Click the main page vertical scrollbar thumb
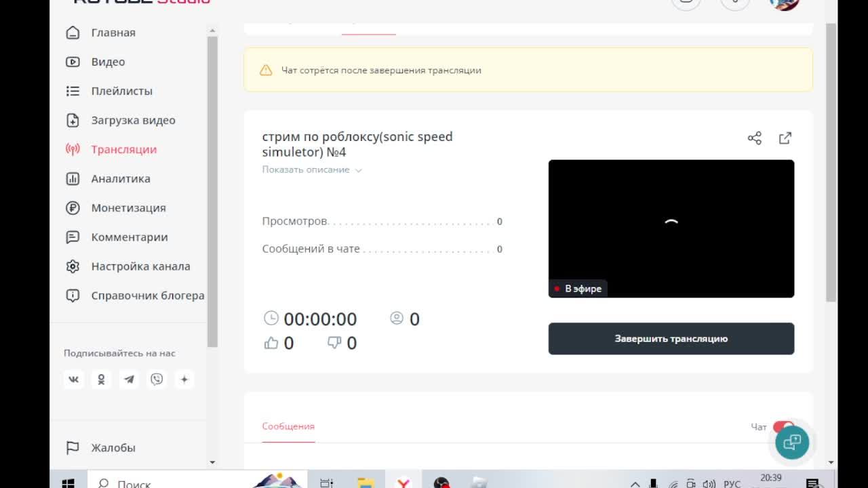The image size is (868, 488). click(x=831, y=163)
